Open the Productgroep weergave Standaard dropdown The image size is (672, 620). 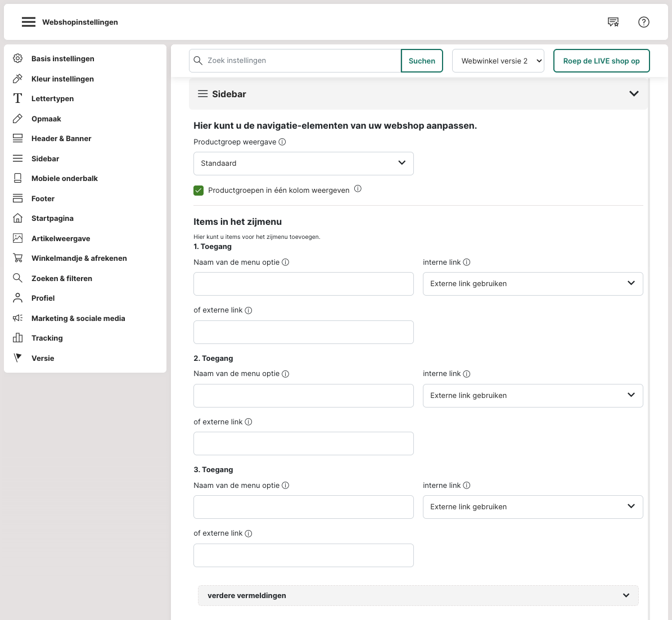pyautogui.click(x=303, y=164)
